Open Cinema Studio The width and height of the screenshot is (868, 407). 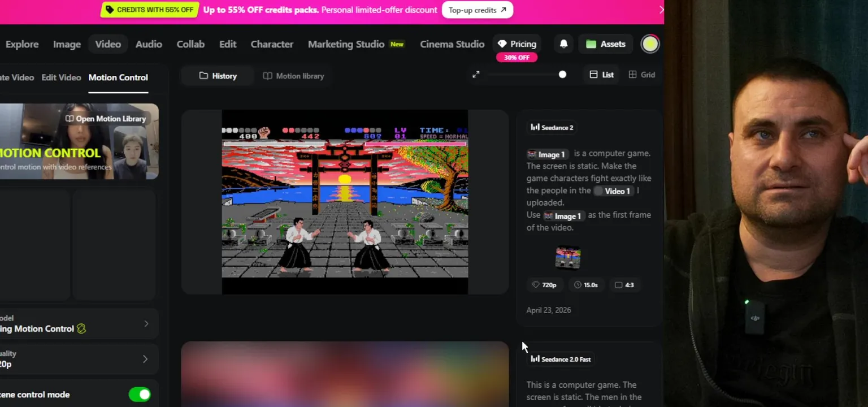(x=452, y=44)
